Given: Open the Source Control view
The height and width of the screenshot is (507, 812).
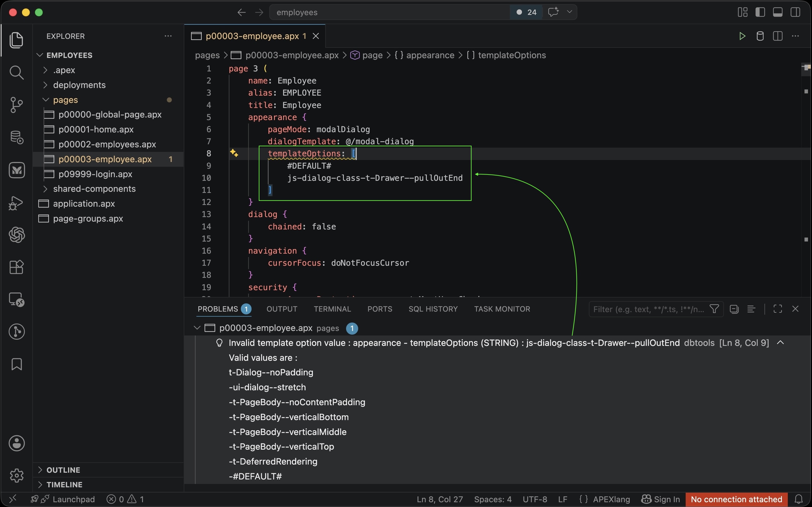Looking at the screenshot, I should (16, 105).
